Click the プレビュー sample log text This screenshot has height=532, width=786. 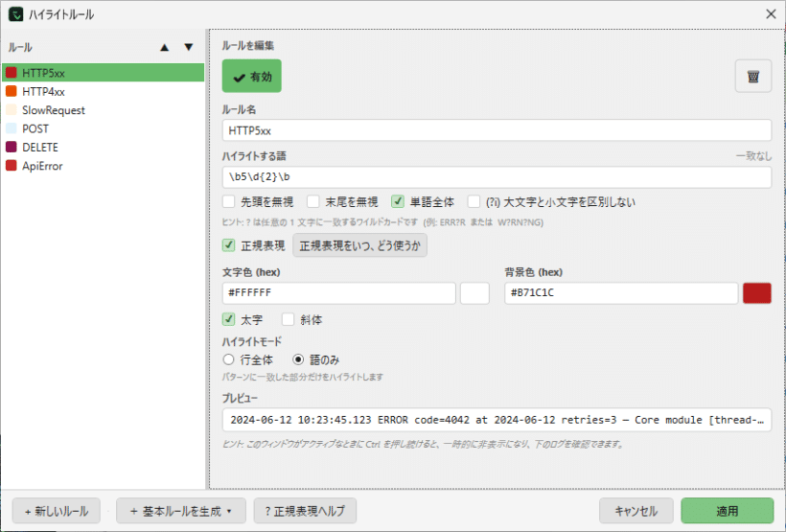497,420
